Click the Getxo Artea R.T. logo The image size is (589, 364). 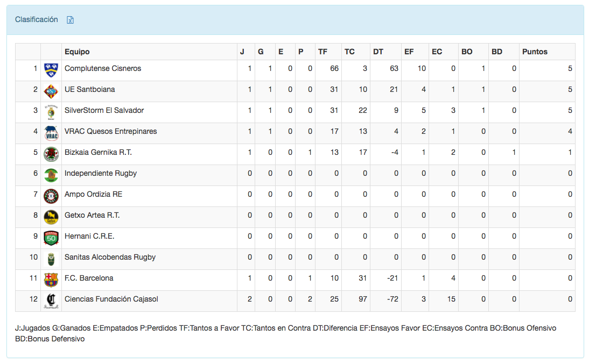pyautogui.click(x=51, y=216)
